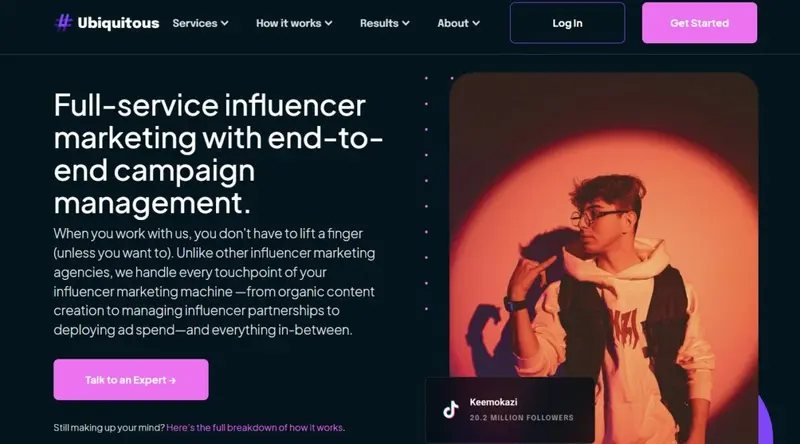Click the 20.2 Million Followers label
800x444 pixels.
pyautogui.click(x=521, y=418)
